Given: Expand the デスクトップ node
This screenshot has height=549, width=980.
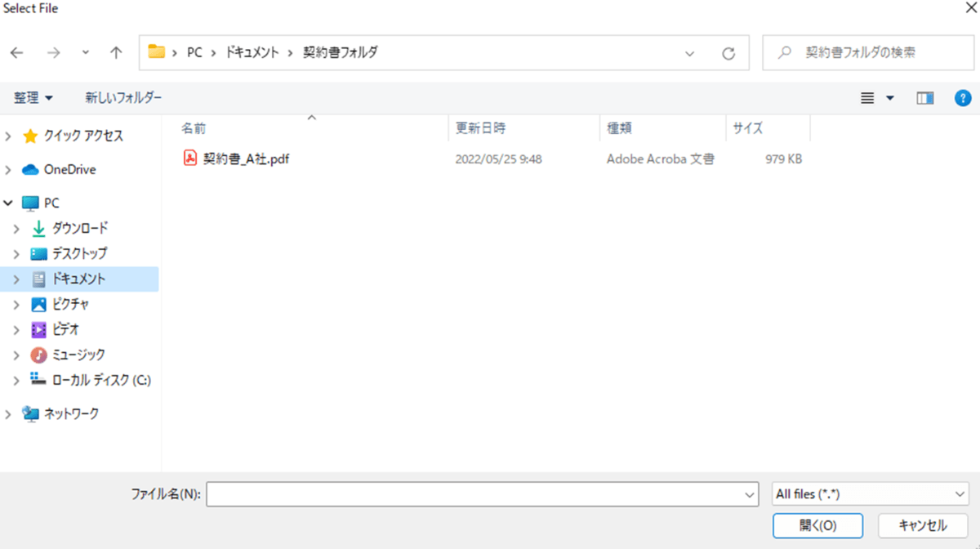Looking at the screenshot, I should point(17,254).
